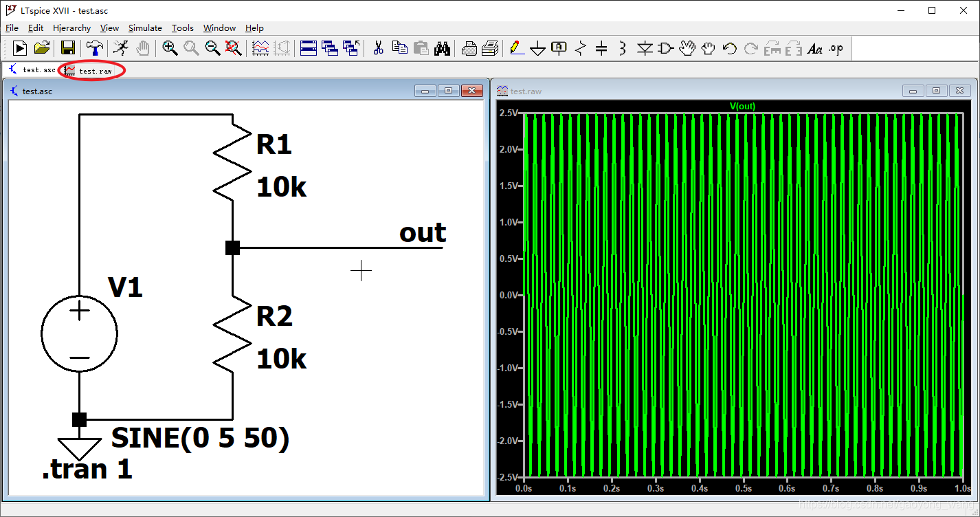Place a Resistor component
The width and height of the screenshot is (980, 517).
tap(581, 48)
